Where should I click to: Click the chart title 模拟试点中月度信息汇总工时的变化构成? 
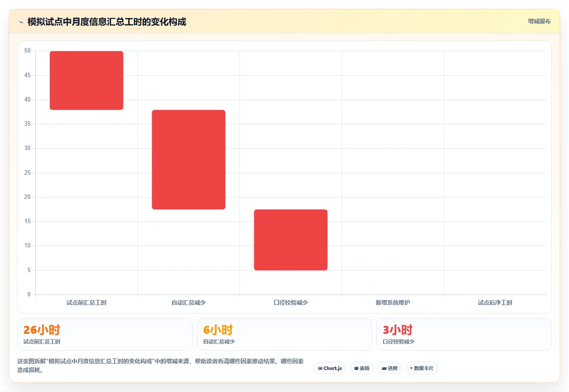107,22
